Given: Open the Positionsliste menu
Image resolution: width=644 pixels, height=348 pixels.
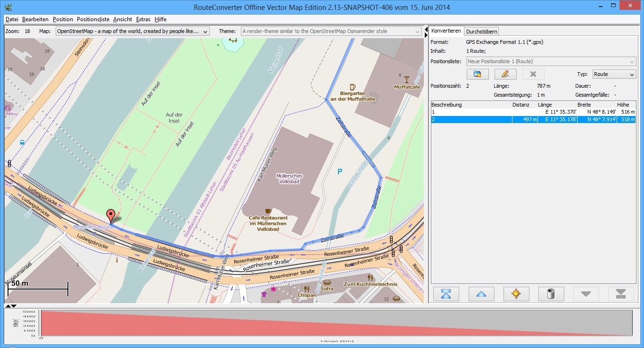Looking at the screenshot, I should (x=93, y=19).
